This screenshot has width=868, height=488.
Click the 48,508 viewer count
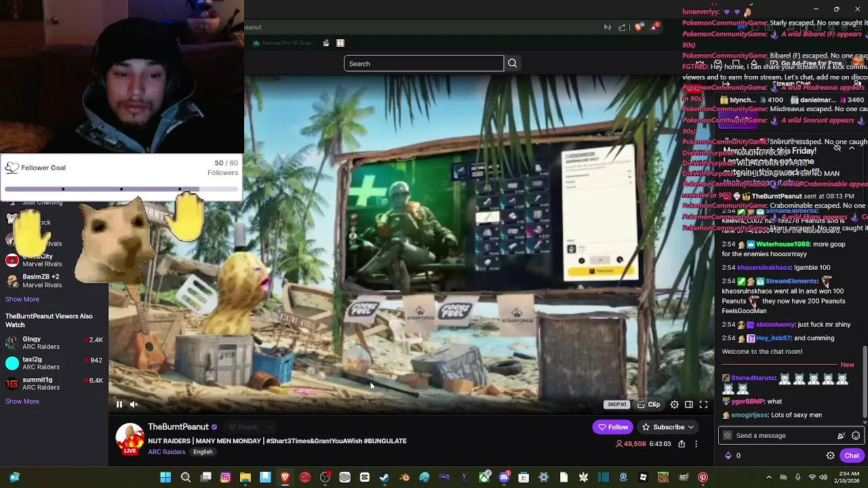tap(631, 444)
